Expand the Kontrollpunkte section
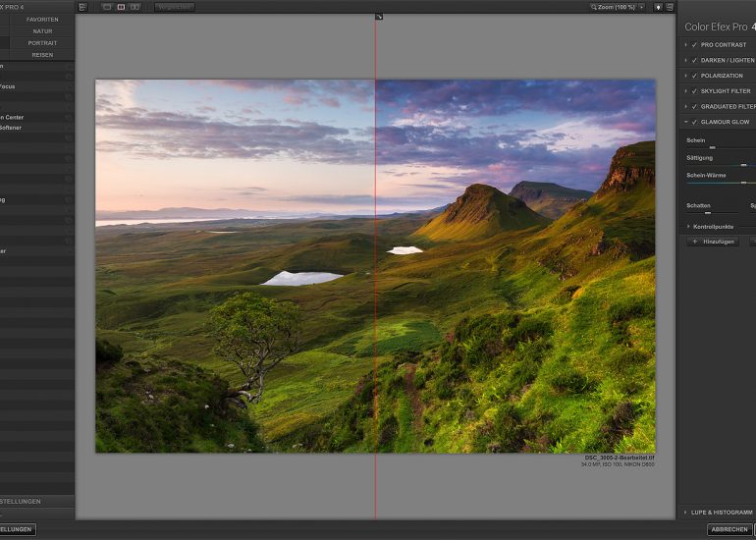Image resolution: width=756 pixels, height=540 pixels. [688, 227]
